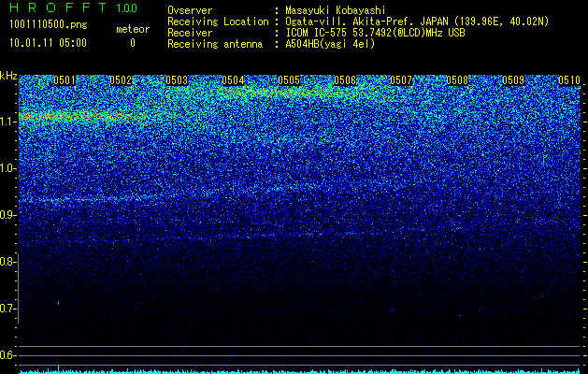Click the 0.7 kHz axis label
The image size is (588, 374).
click(x=8, y=309)
